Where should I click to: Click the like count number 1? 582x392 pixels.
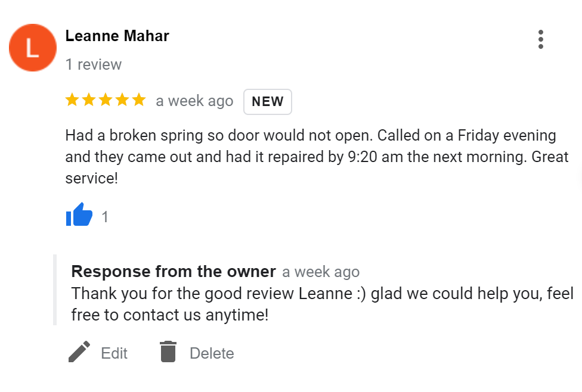click(105, 217)
